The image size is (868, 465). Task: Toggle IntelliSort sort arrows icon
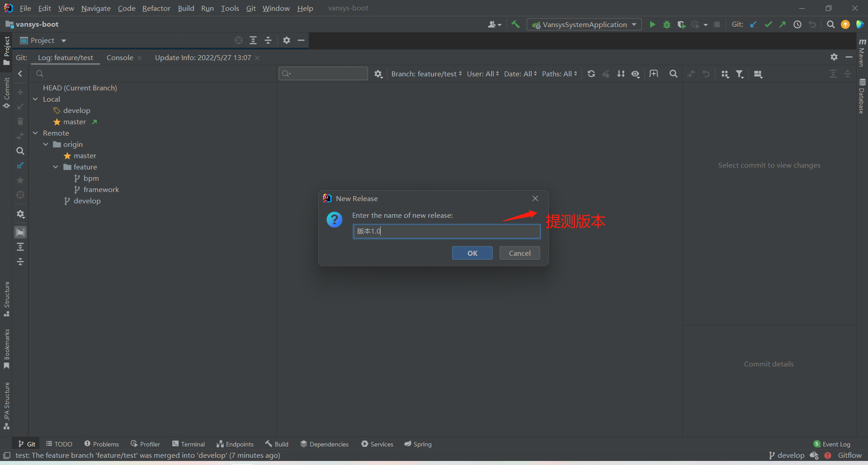pyautogui.click(x=621, y=74)
